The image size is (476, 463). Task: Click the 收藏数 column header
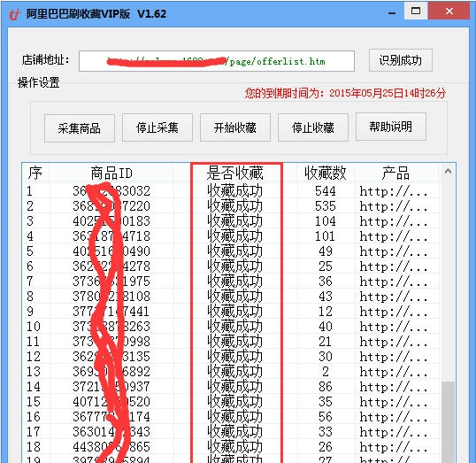[325, 174]
